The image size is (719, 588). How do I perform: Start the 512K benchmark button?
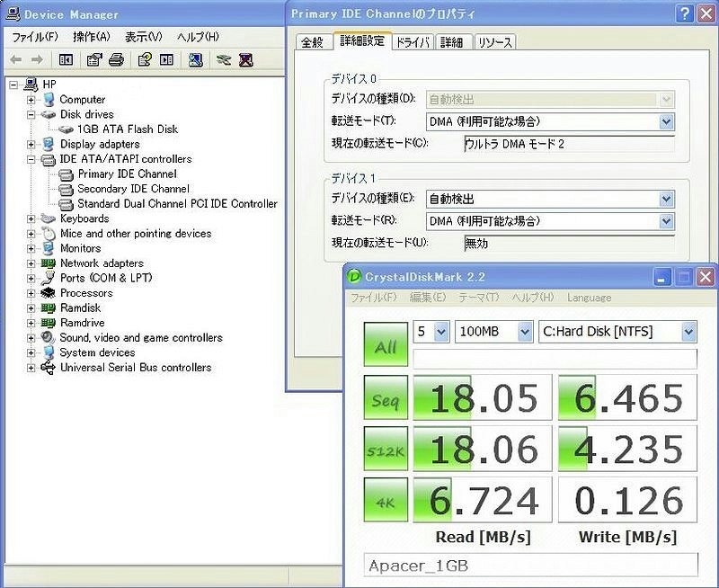point(386,449)
